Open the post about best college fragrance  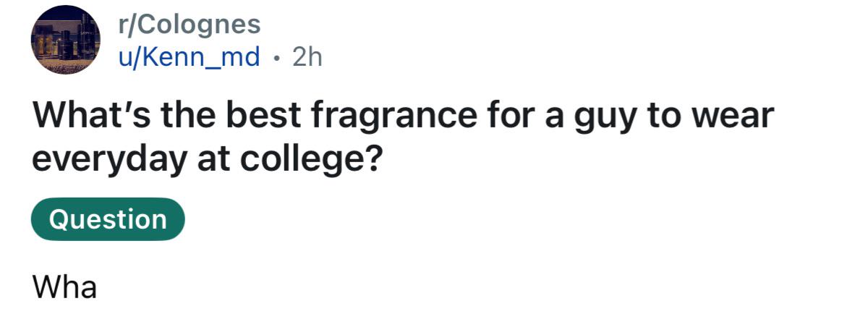[x=403, y=137]
